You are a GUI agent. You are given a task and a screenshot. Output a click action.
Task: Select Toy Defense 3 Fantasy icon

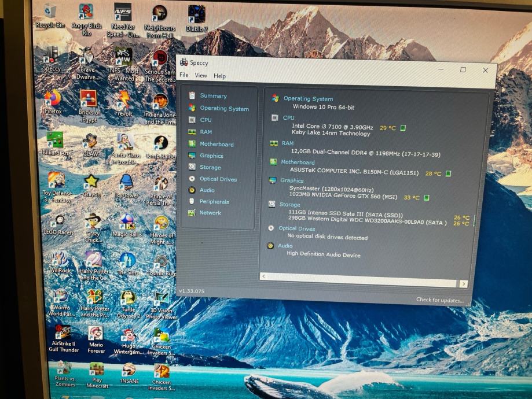[57, 187]
